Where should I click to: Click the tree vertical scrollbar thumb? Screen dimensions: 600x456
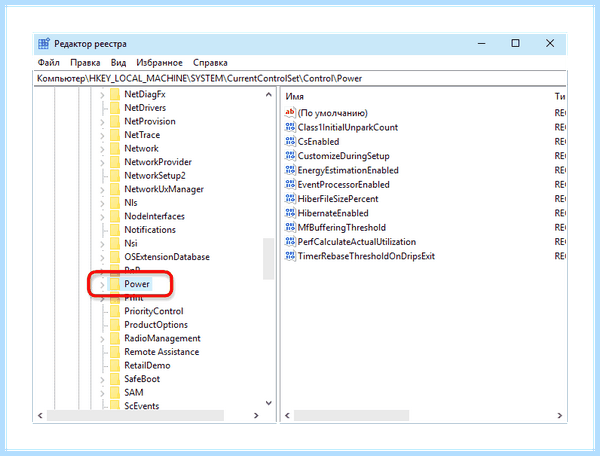point(268,259)
